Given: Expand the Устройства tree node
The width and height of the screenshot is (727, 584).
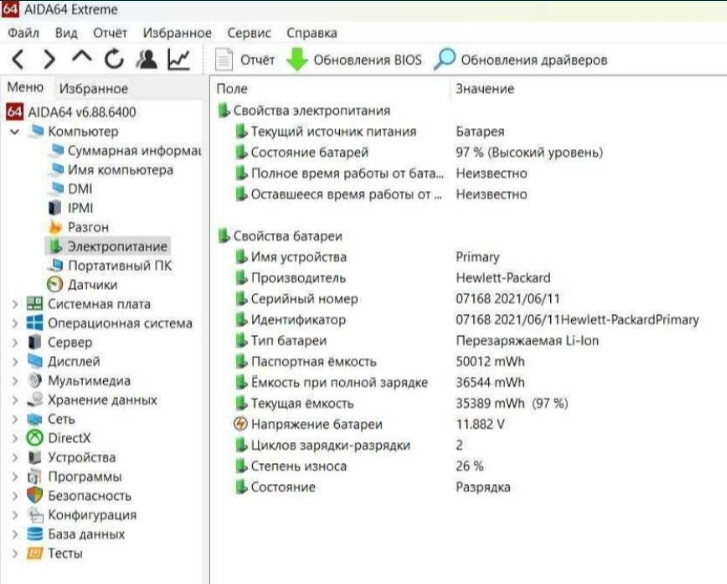Looking at the screenshot, I should coord(15,457).
